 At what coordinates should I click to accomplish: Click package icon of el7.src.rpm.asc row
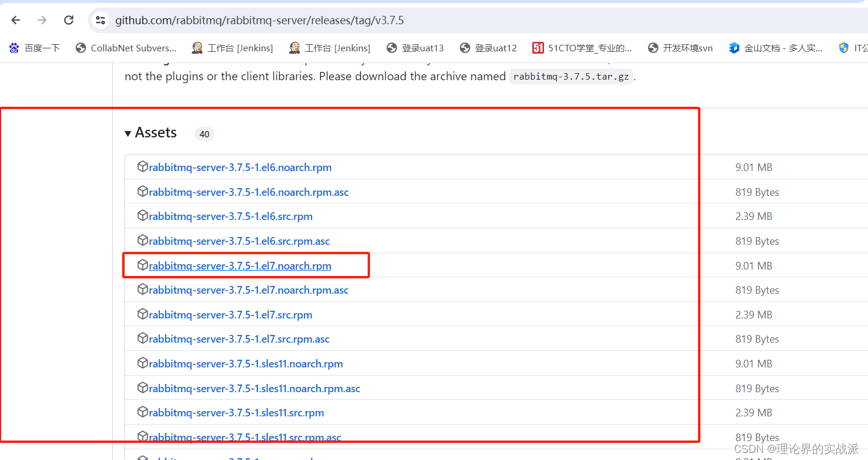click(x=142, y=339)
